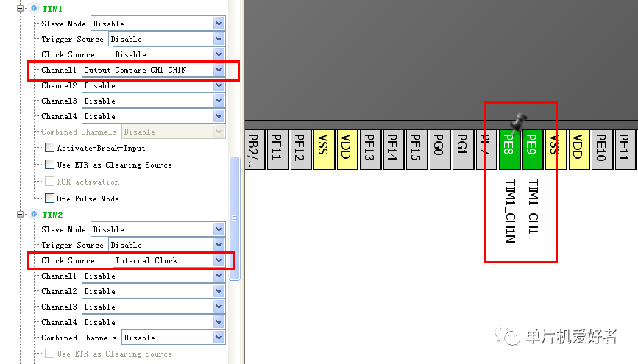Viewport: 638px width, 364px height.
Task: Open TIM2 Channel4 dropdown
Action: coord(153,322)
